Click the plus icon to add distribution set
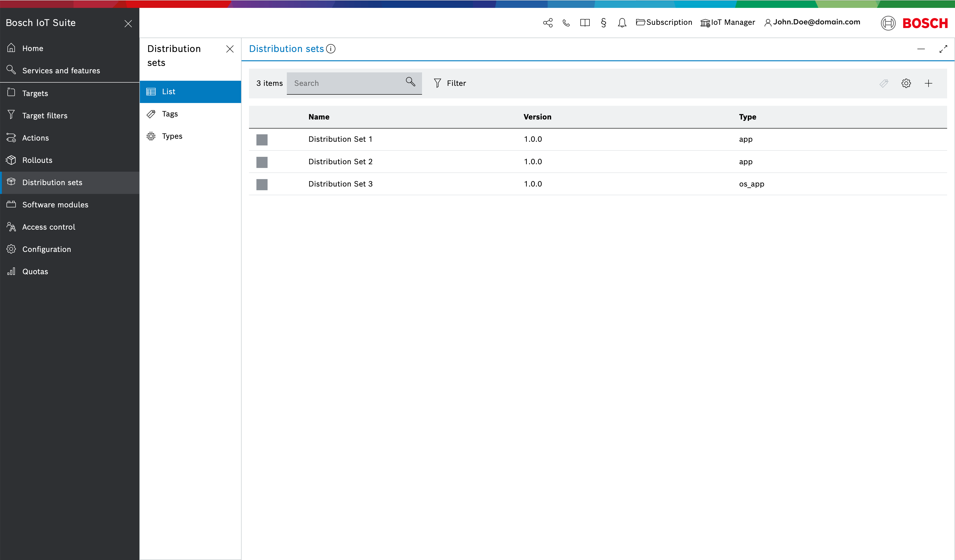The image size is (955, 560). tap(928, 83)
